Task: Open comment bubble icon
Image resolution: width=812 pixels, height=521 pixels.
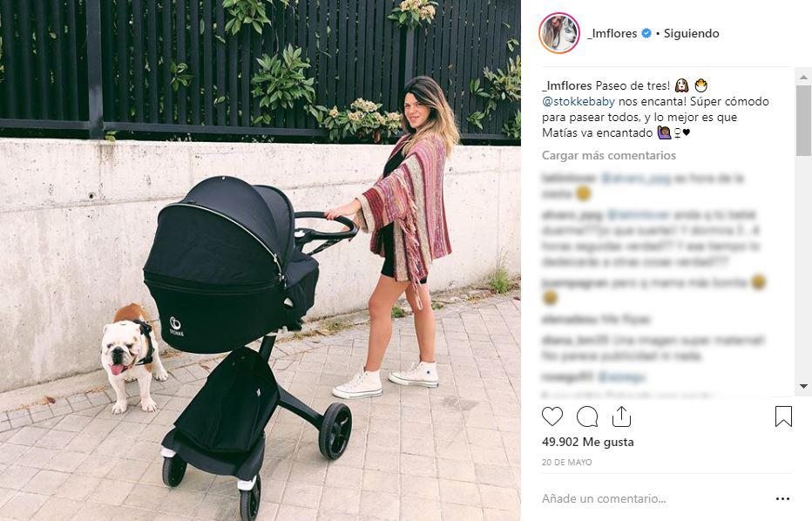Action: [587, 416]
